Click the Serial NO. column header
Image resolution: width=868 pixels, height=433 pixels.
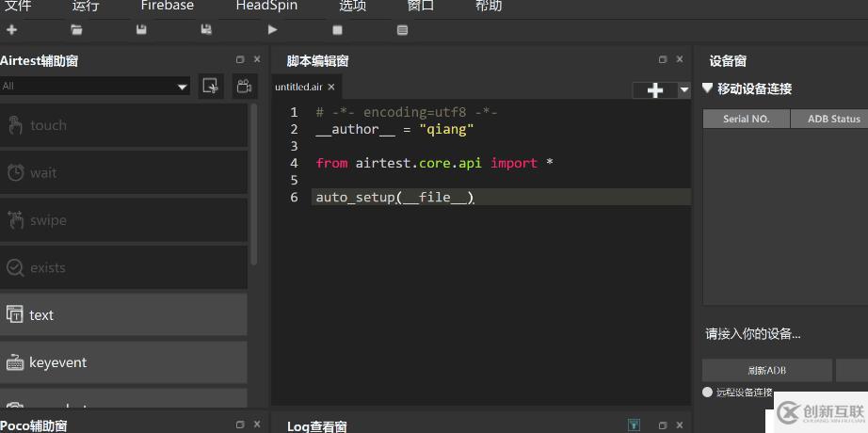tap(747, 119)
